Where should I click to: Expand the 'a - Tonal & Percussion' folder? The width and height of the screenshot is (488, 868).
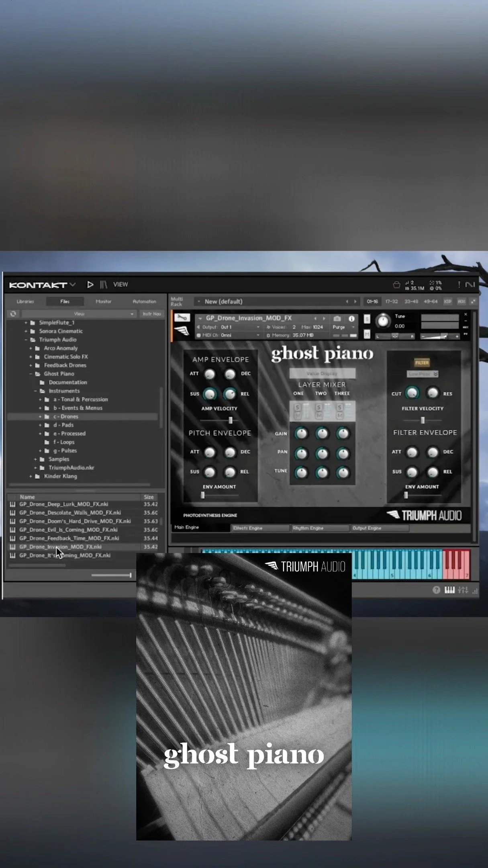click(40, 399)
